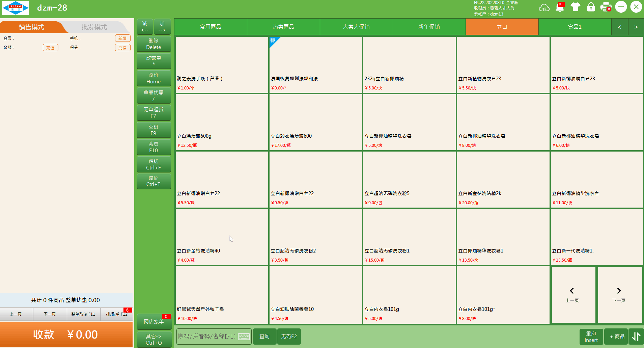
Task: Click the 赠送 Ctrl+F button
Action: coord(153,164)
